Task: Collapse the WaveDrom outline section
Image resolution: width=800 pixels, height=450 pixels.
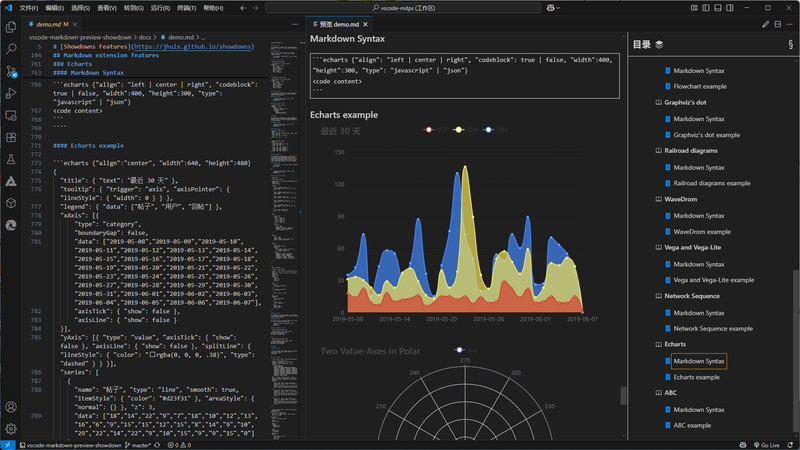Action: click(x=658, y=199)
